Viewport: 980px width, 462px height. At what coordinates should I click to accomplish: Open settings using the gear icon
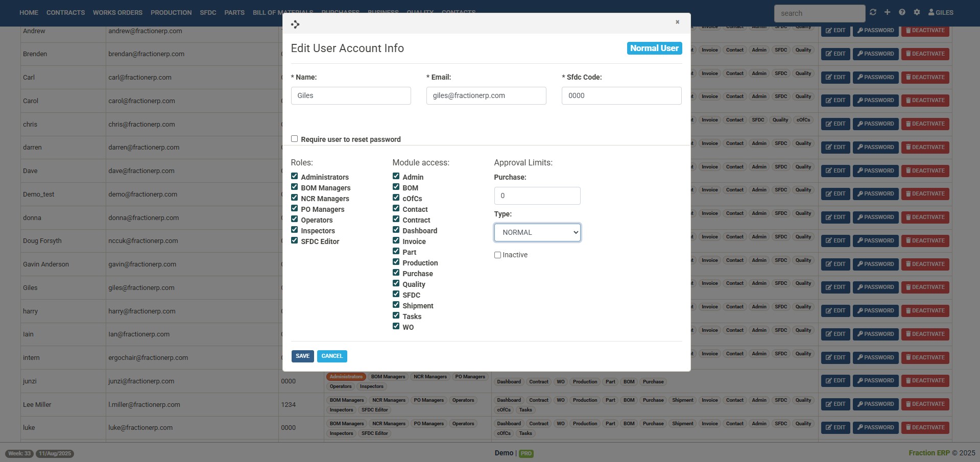click(x=917, y=12)
